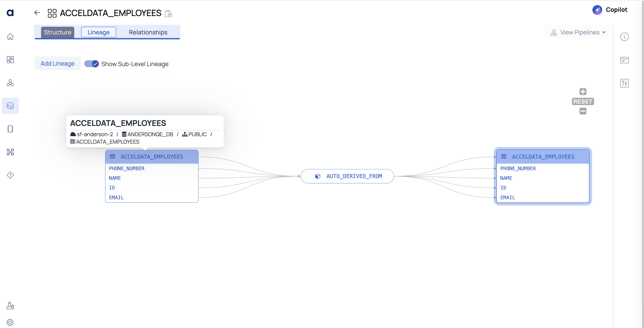Open the pipelines sidebar icon
644x328 pixels.
click(x=10, y=83)
